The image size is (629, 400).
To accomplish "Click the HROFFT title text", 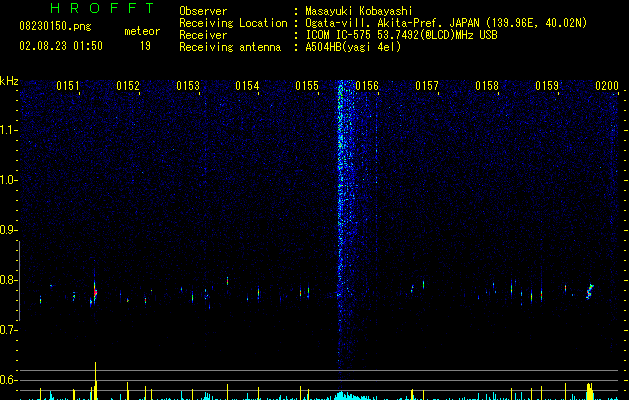I will coord(103,8).
